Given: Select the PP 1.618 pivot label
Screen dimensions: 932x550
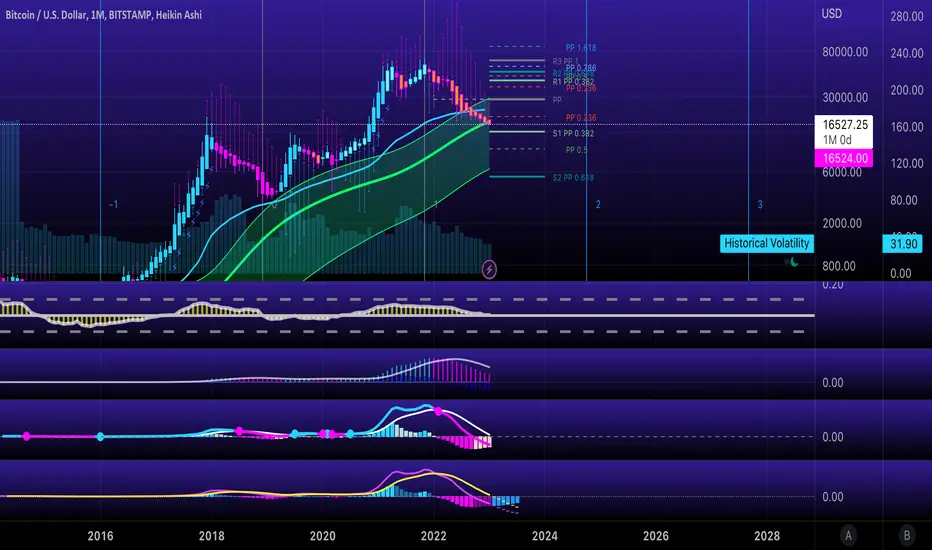Looking at the screenshot, I should coord(581,48).
